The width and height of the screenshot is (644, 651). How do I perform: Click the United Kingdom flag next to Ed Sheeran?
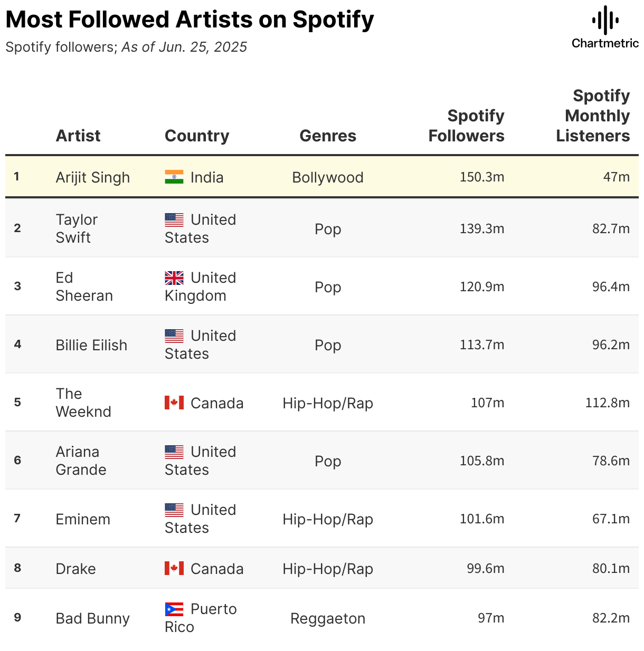(x=174, y=277)
